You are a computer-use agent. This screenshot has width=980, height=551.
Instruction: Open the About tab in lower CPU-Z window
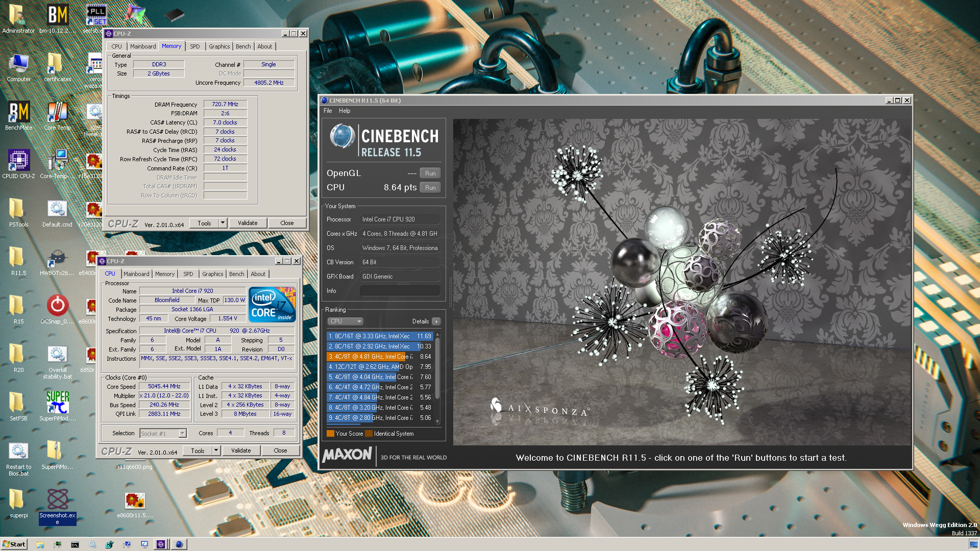coord(258,274)
